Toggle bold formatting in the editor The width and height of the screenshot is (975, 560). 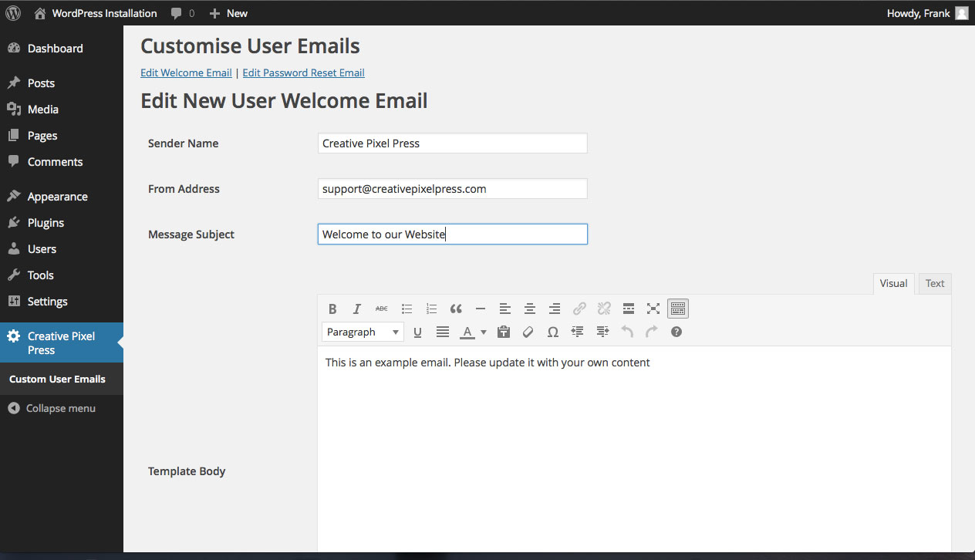click(332, 309)
